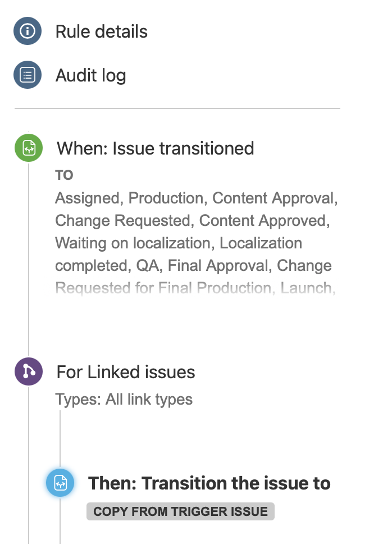Select the green Issue transitioned trigger icon
This screenshot has width=392, height=544.
[x=29, y=148]
